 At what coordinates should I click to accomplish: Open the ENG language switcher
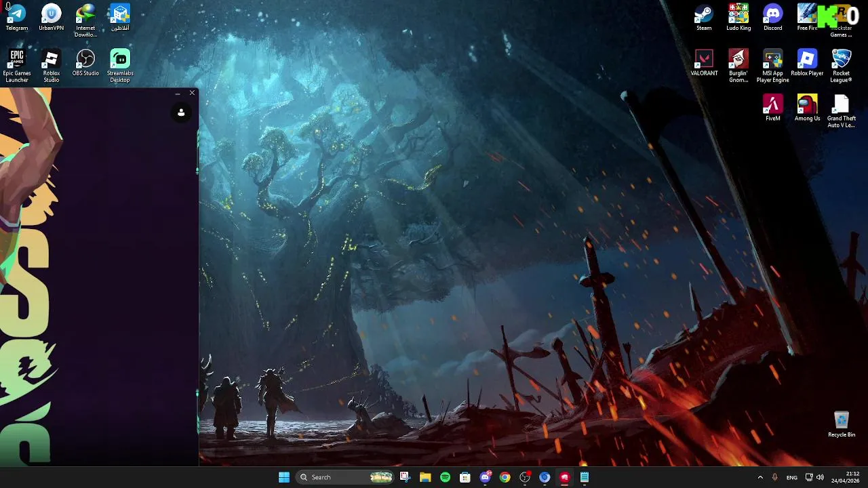tap(792, 477)
